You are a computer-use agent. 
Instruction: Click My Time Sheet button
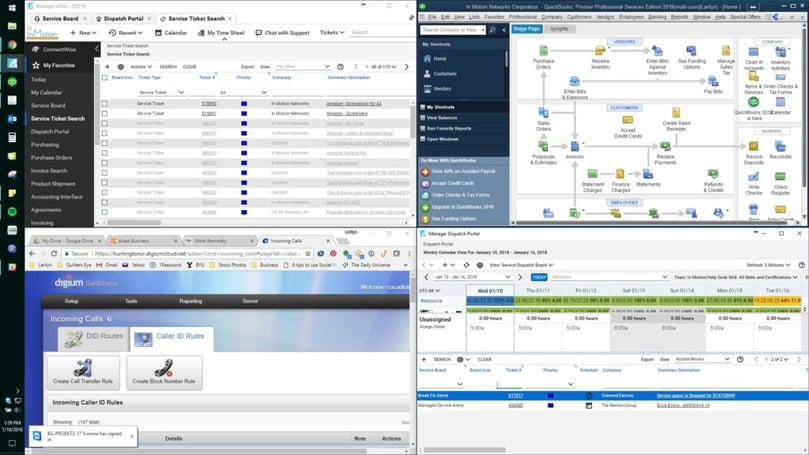pos(221,32)
